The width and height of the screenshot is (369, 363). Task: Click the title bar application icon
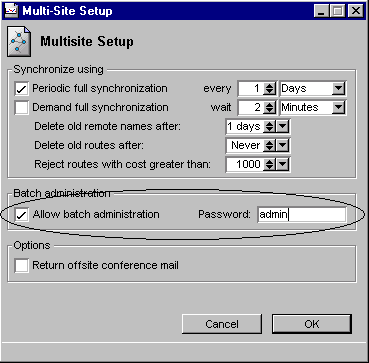[12, 11]
